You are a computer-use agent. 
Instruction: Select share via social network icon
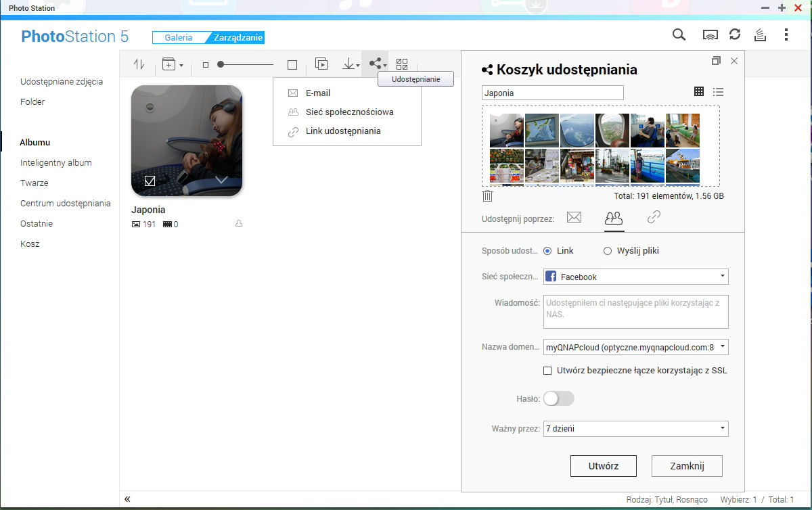pyautogui.click(x=614, y=217)
